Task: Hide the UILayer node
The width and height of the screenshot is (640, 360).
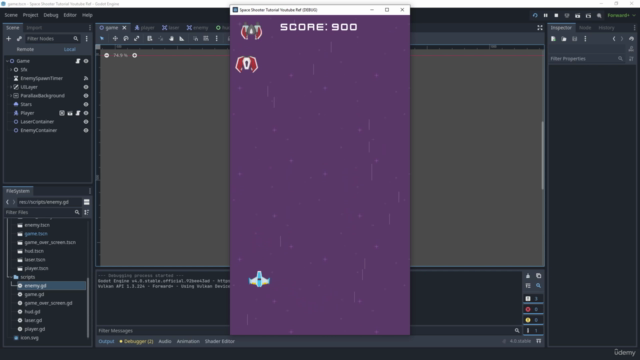Action: tap(86, 87)
